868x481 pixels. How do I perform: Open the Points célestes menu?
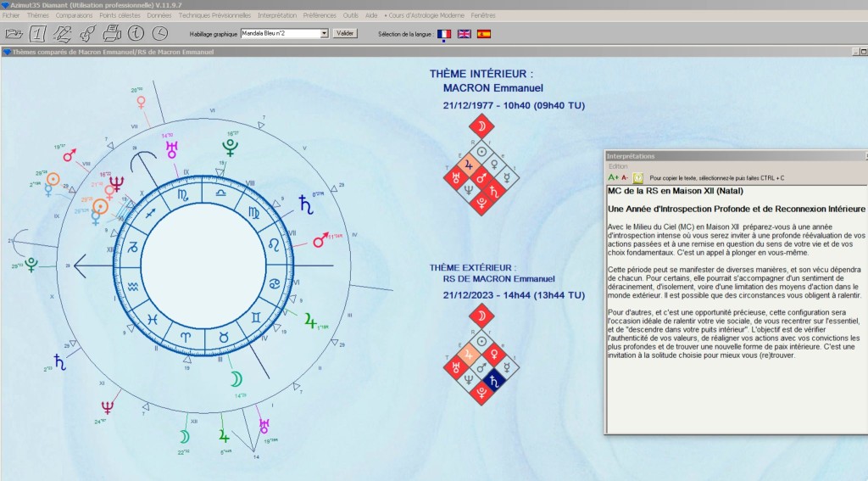(x=120, y=15)
